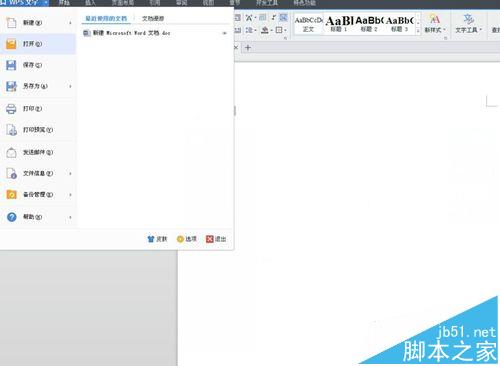This screenshot has width=500, height=366.
Task: Choose 保存 in the file menu
Action: point(38,65)
